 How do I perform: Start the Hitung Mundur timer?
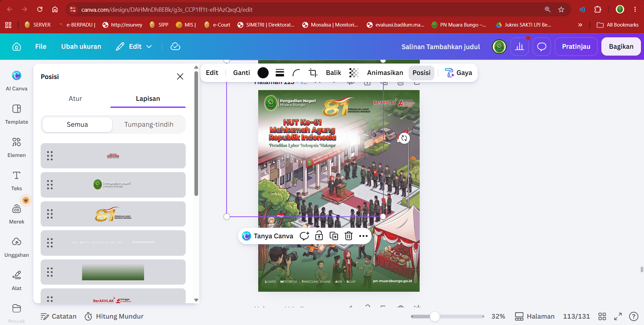(x=114, y=316)
